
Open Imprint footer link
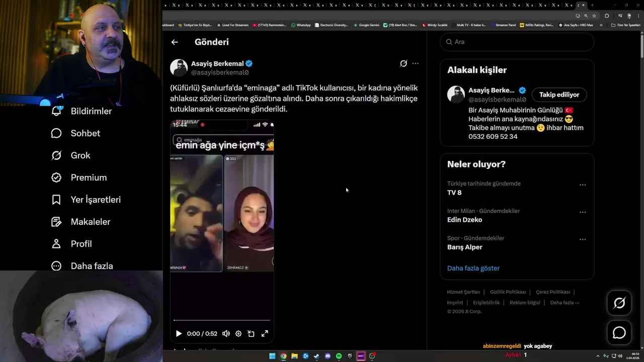tap(455, 303)
